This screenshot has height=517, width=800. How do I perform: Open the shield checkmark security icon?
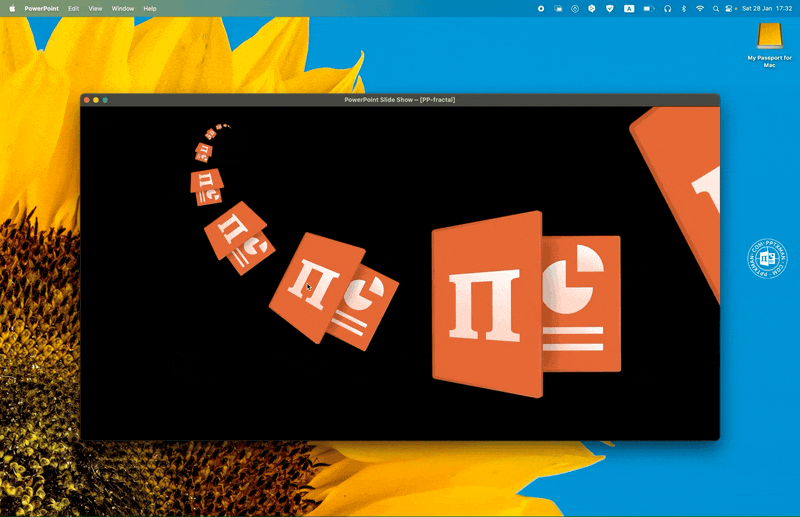click(610, 9)
